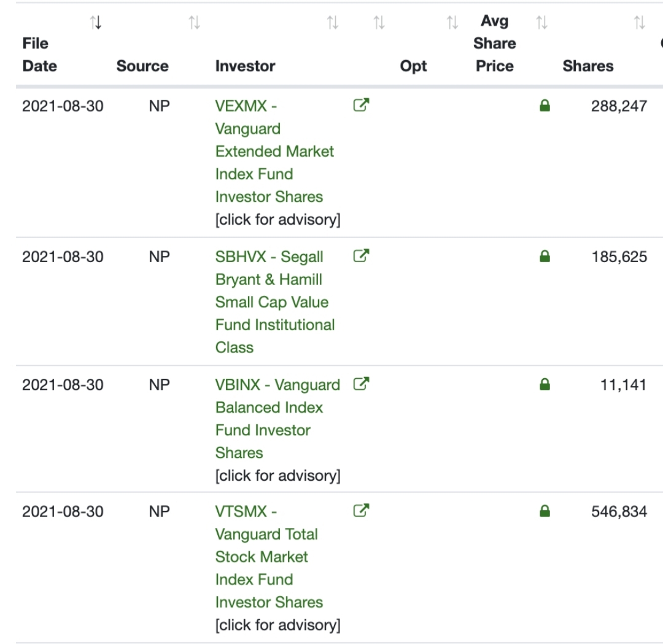
Task: Open VEXMX Vanguard Extended Market Index Fund link
Action: coord(274,151)
